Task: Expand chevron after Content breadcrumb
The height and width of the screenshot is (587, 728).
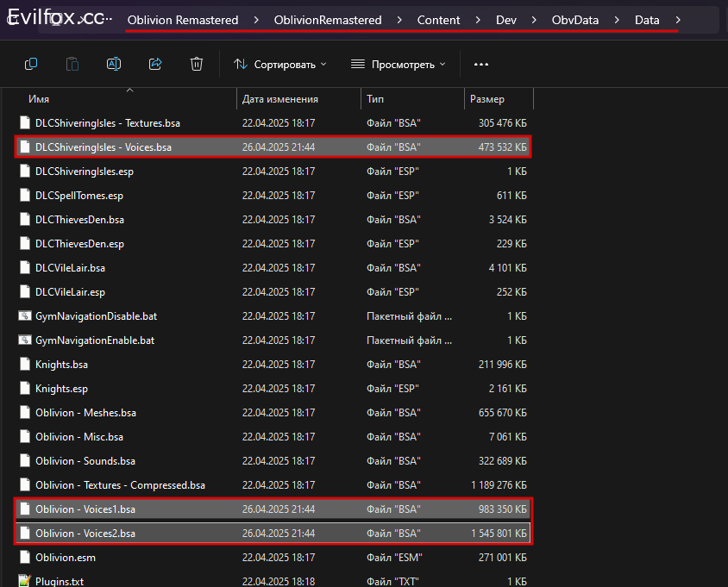Action: [478, 20]
